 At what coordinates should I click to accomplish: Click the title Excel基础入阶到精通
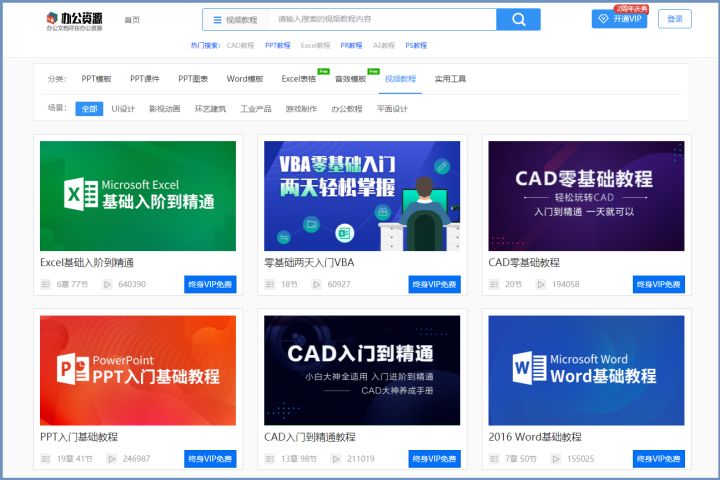pos(87,263)
